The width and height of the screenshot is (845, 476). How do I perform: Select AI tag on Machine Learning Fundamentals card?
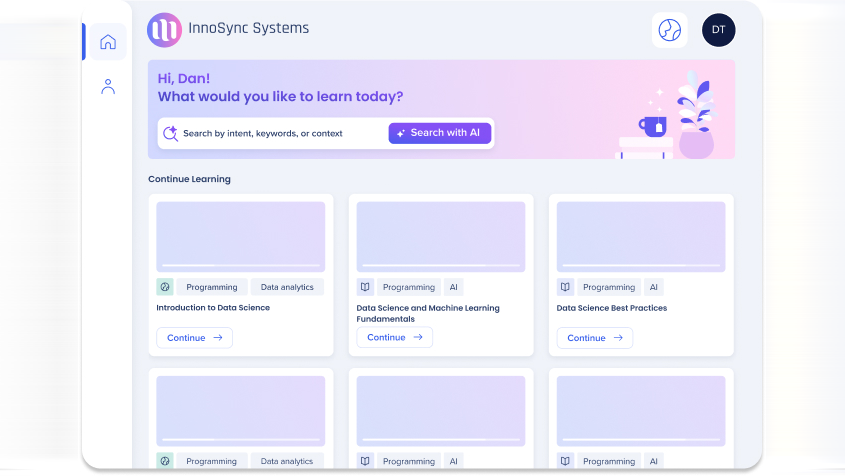(454, 287)
